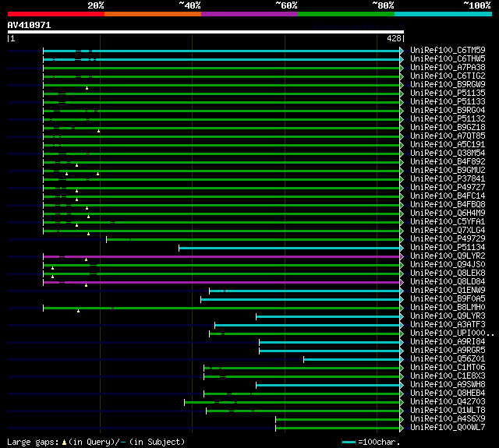The image size is (499, 448).
Task: Open the UniRef100_P37841 hit label
Action: click(x=448, y=179)
